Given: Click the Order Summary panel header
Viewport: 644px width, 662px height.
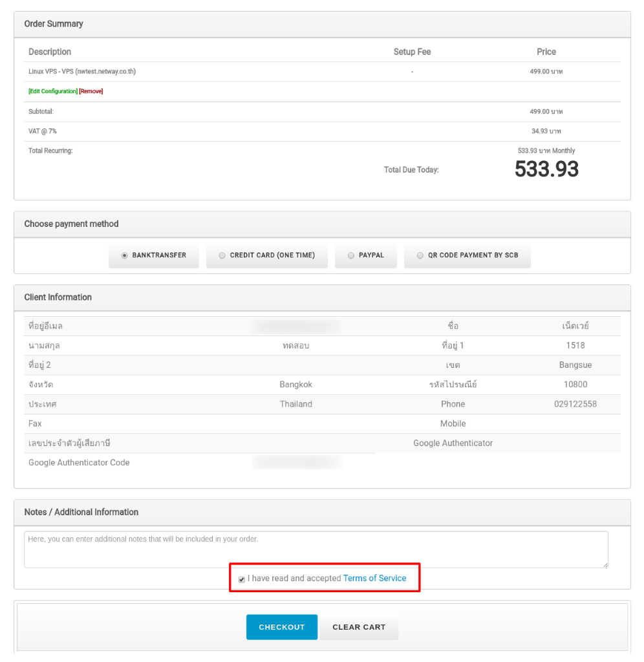Looking at the screenshot, I should [x=54, y=24].
